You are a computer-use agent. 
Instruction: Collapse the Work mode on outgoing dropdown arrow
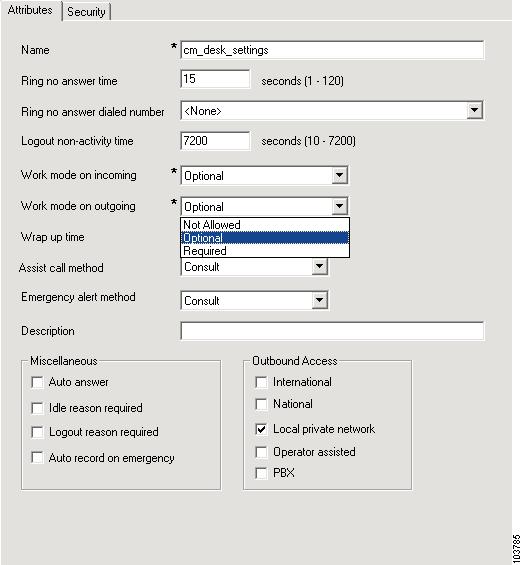click(x=339, y=206)
